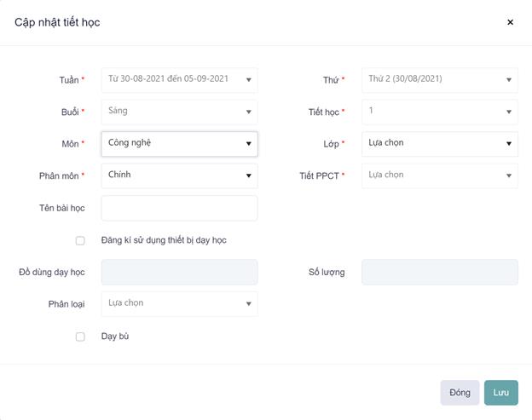
Task: Click the Đóng button
Action: [460, 393]
